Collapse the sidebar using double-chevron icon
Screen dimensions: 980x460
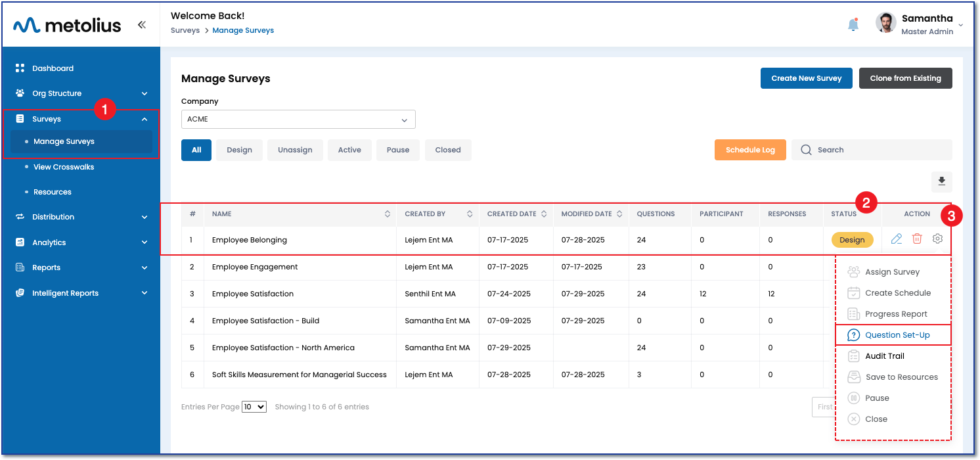point(141,25)
